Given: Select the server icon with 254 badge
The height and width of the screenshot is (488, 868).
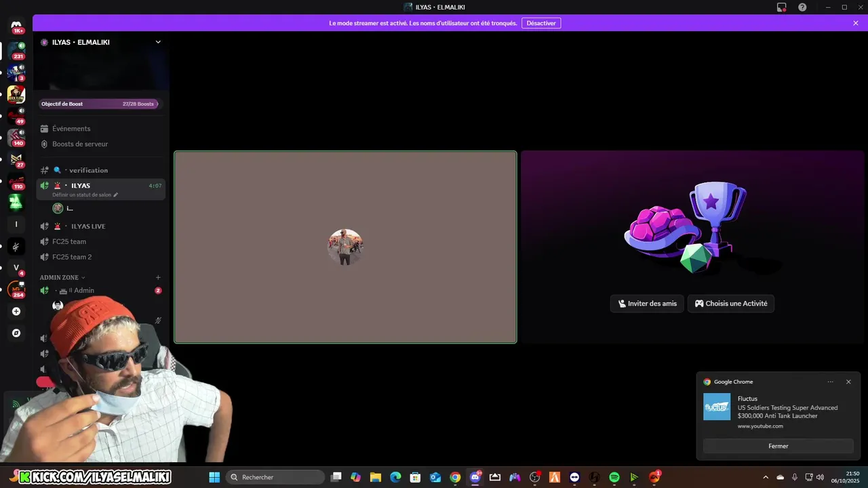Looking at the screenshot, I should coord(16,289).
